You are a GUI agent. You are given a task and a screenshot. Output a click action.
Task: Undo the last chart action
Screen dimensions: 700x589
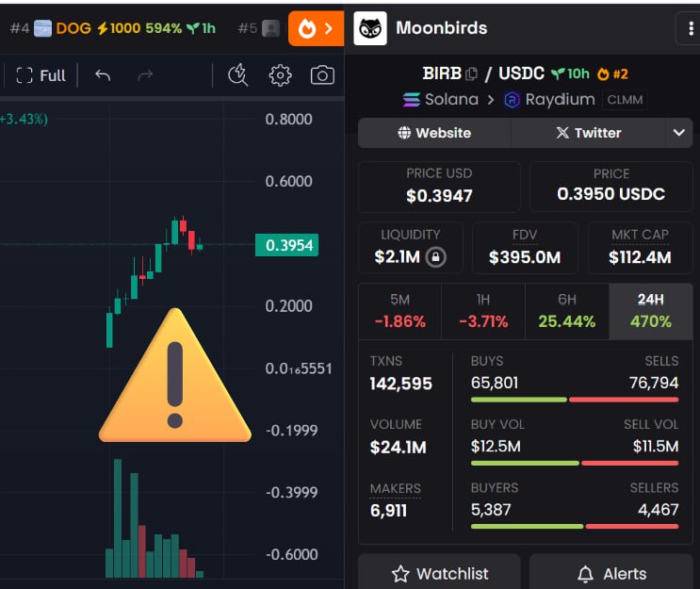click(103, 75)
